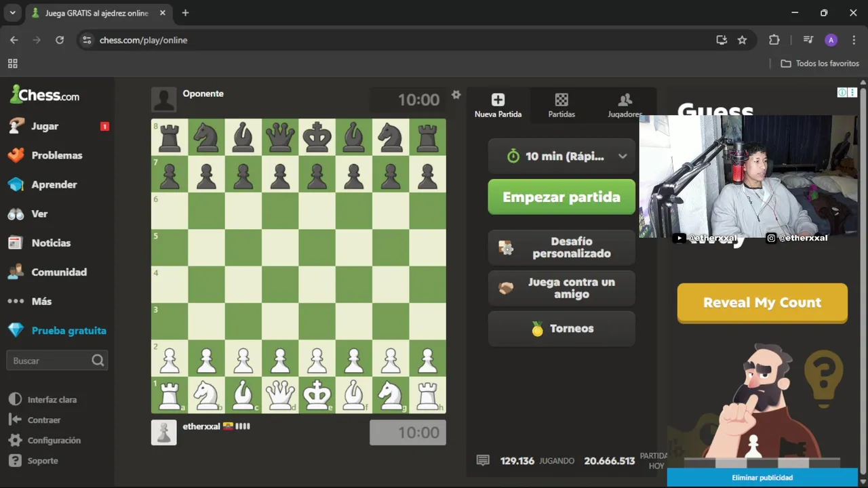
Task: Click the black queen on d8
Action: 280,138
